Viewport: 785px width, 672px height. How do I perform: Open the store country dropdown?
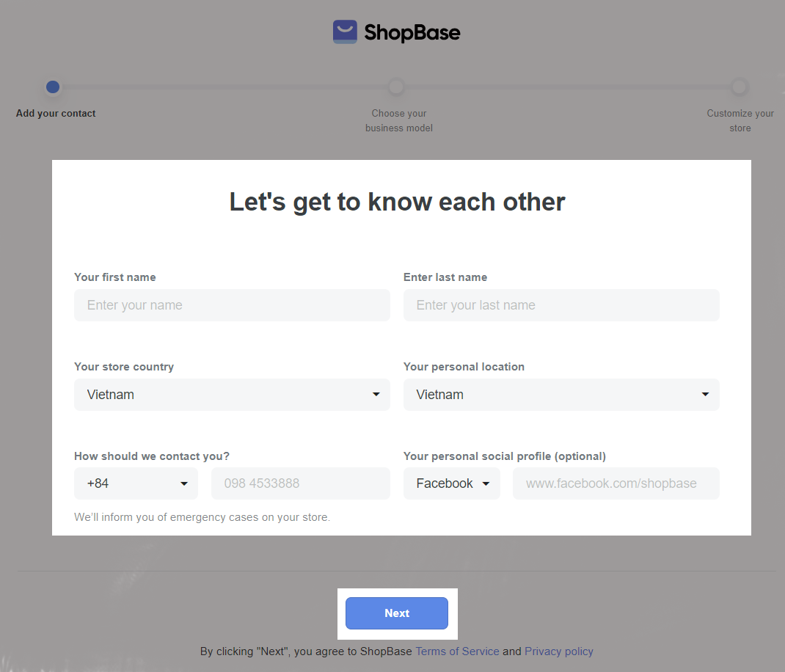(x=232, y=395)
